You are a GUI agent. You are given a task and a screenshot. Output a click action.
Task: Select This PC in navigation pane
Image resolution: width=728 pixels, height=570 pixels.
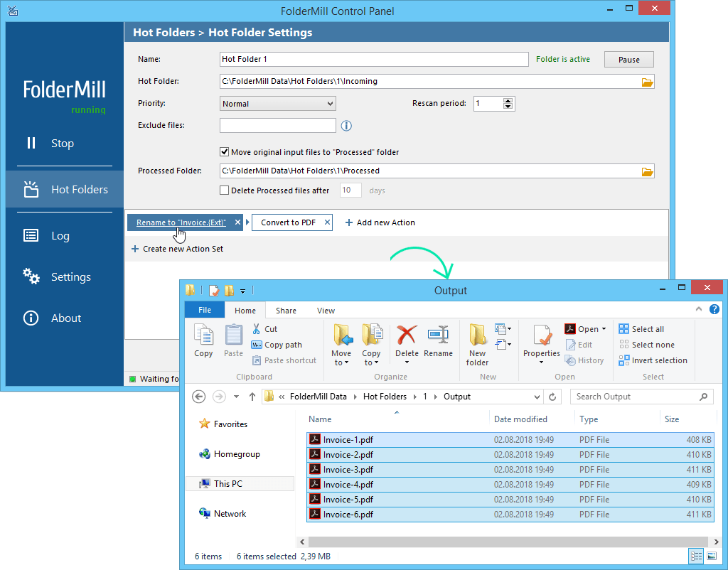[x=240, y=484]
